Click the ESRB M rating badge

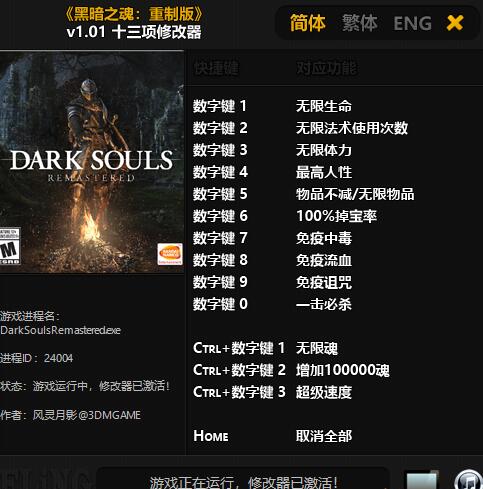pos(10,246)
